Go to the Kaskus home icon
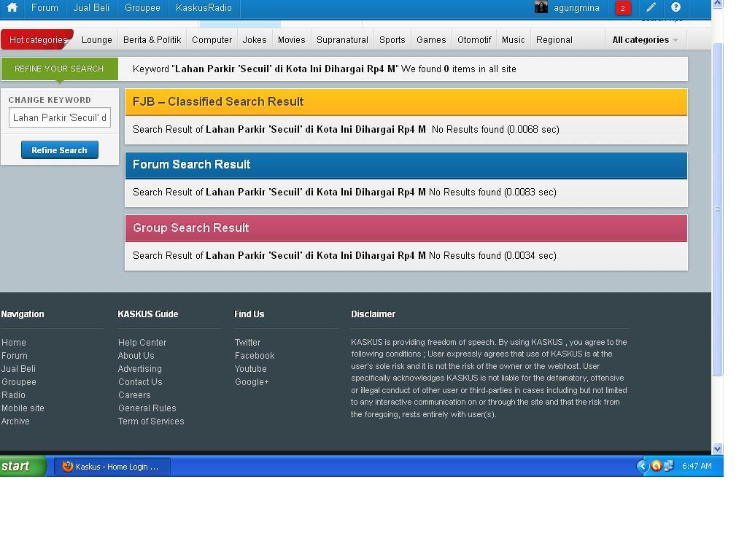Image resolution: width=747 pixels, height=560 pixels. tap(12, 7)
